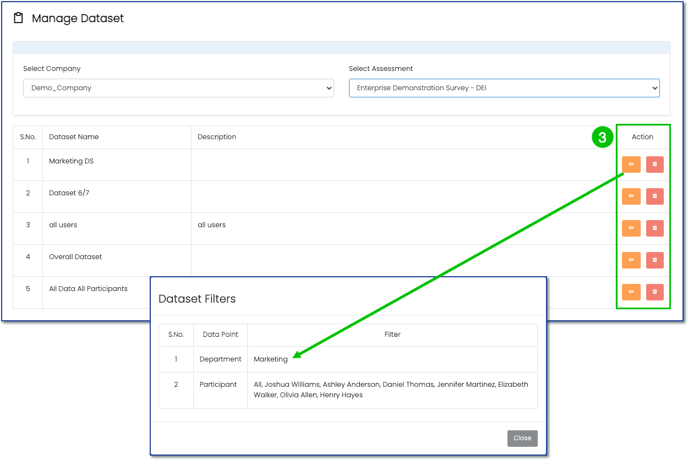This screenshot has height=460, width=688.
Task: Delete the Marketing DS dataset
Action: click(x=655, y=164)
